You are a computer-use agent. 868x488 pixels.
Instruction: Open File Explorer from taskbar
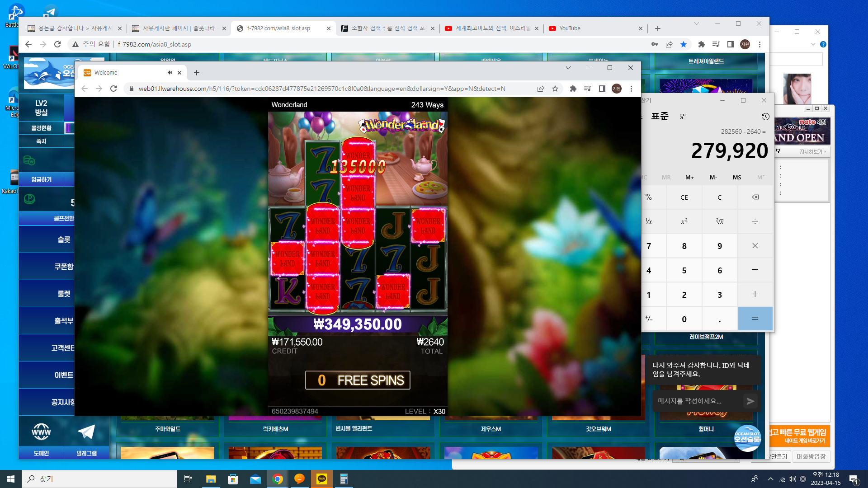[211, 479]
